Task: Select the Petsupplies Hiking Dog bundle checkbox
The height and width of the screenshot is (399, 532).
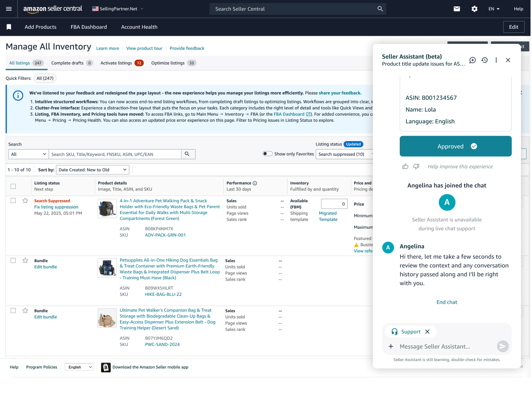Action: coord(13,260)
